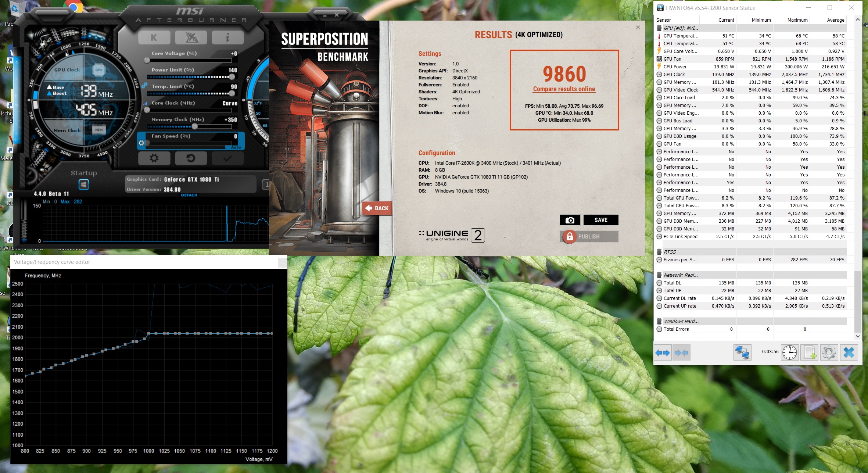Click the Memory Clock slider handle
Image resolution: width=868 pixels, height=473 pixels.
194,126
